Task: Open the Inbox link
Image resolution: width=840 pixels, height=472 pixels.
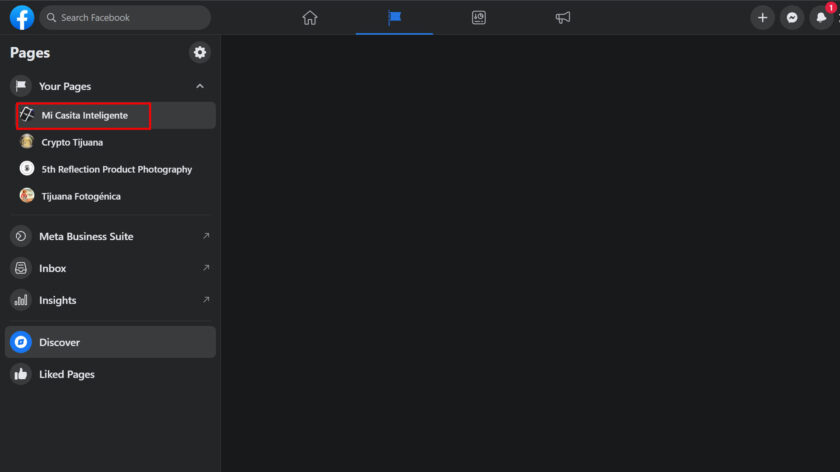Action: click(53, 268)
